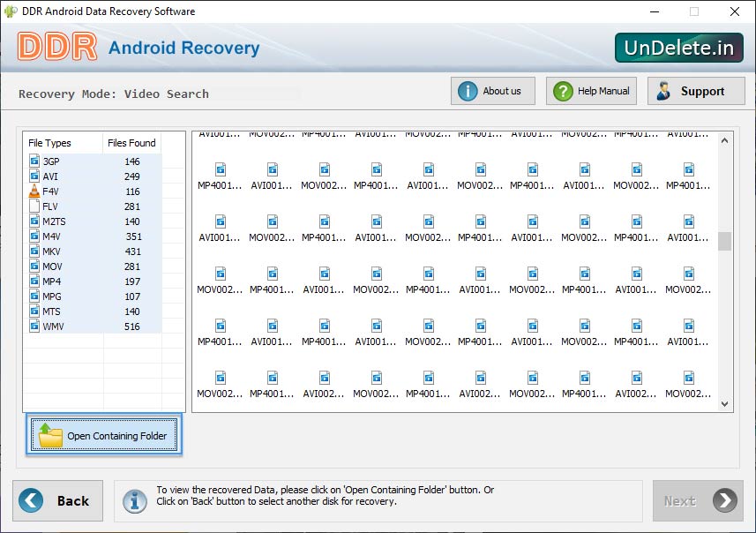Viewport: 756px width, 533px height.
Task: Click the file grid vertical scrollbar thumb
Action: (x=724, y=241)
